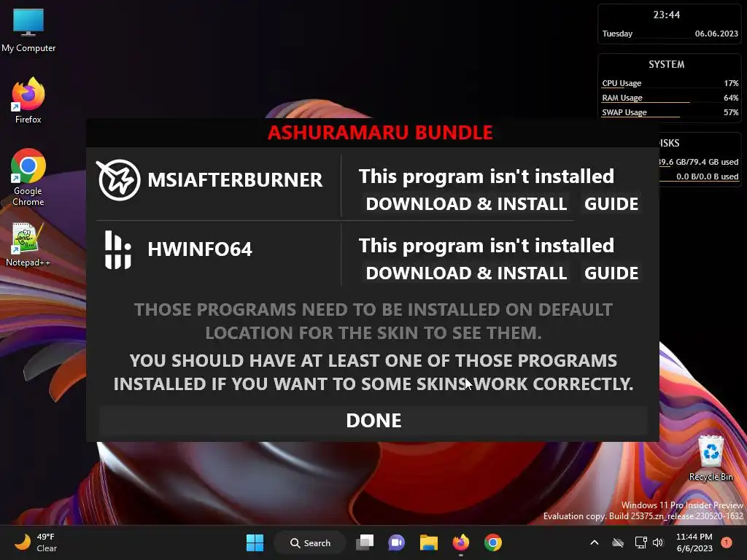Click MSIAfterburner's 'This program isn't installed' status
The height and width of the screenshot is (560, 747).
[x=487, y=176]
